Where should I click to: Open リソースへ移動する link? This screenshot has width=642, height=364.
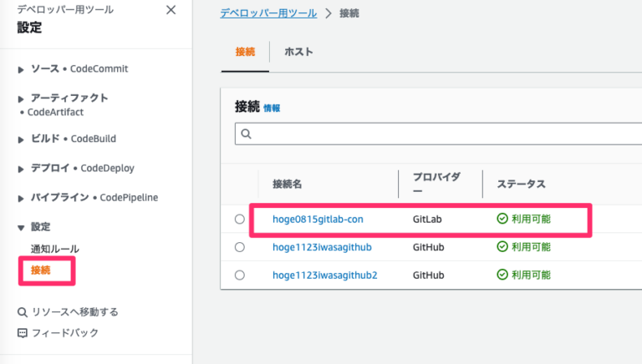click(75, 312)
